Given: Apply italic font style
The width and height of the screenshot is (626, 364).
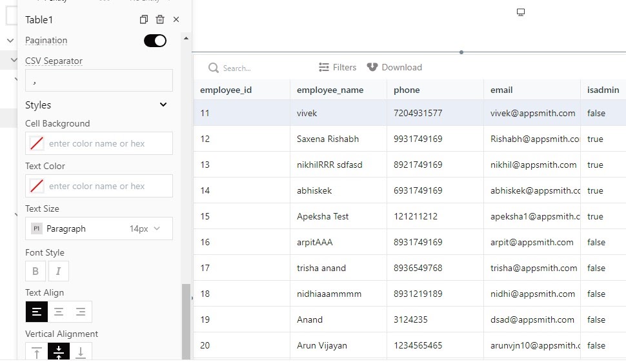Looking at the screenshot, I should [x=58, y=272].
